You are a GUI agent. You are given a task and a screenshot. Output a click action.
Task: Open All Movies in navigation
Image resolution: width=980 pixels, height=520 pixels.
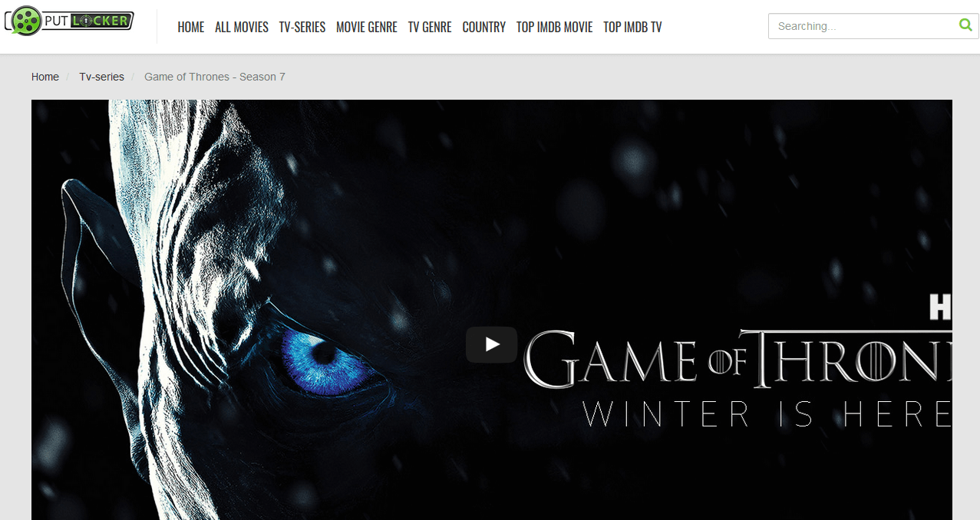click(242, 27)
